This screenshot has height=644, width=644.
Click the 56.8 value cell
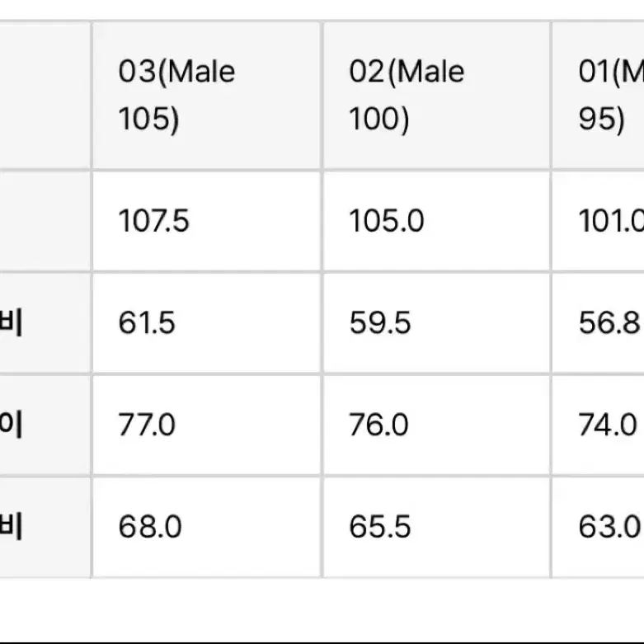click(599, 322)
